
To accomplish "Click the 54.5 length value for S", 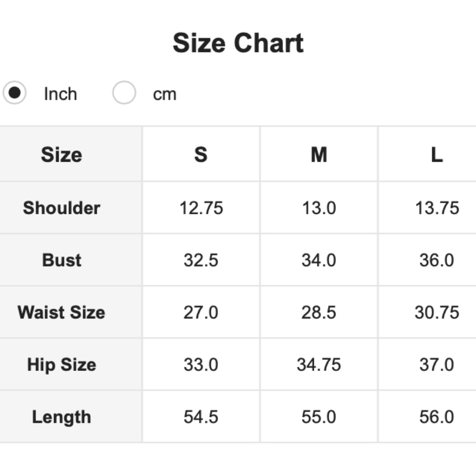I will point(201,417).
